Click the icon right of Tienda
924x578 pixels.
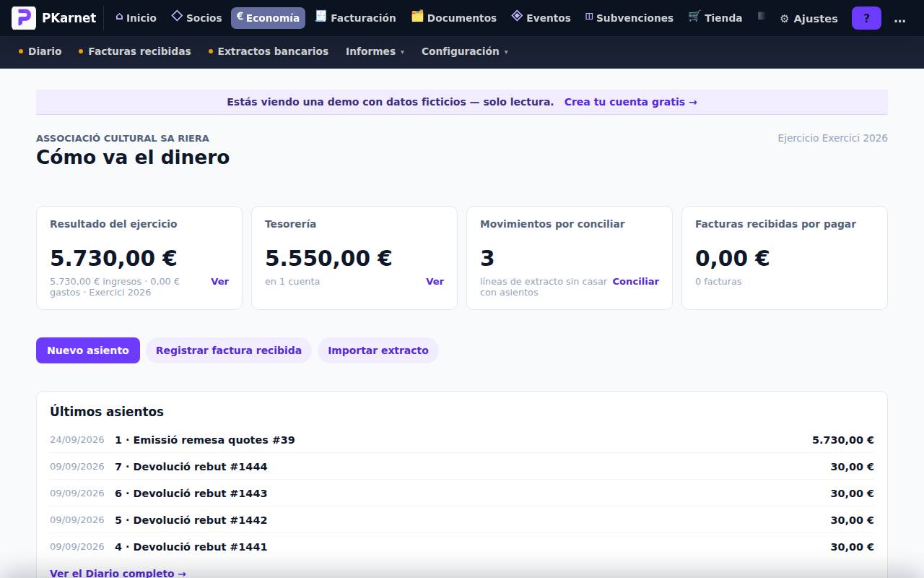[x=761, y=16]
